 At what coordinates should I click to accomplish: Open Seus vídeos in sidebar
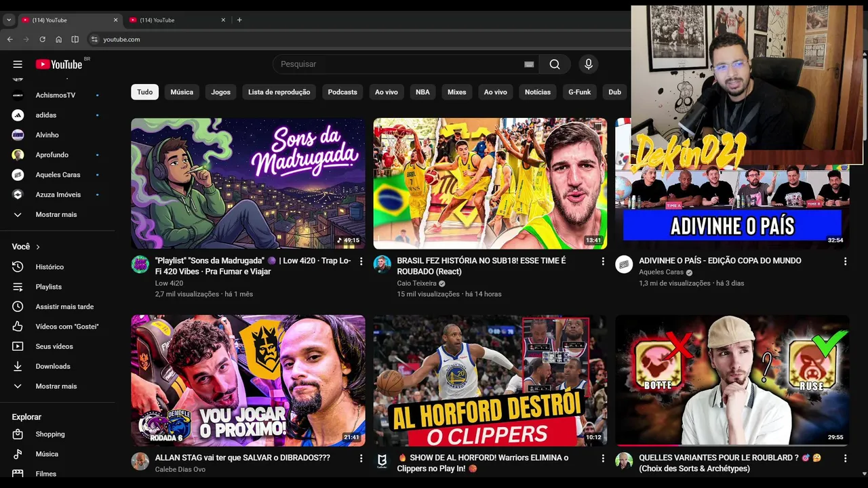click(54, 346)
